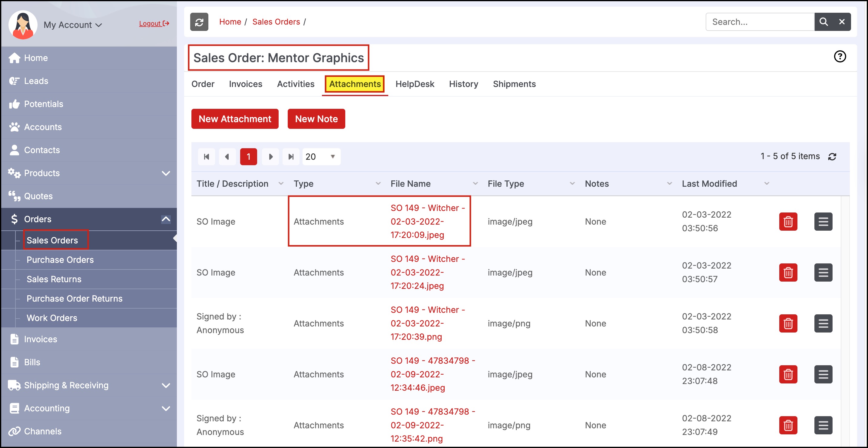
Task: Go to previous page of grid
Action: click(x=227, y=156)
